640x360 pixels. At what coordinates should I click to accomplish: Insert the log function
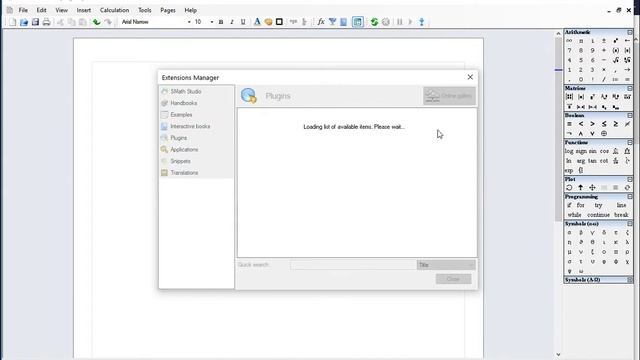(569, 151)
